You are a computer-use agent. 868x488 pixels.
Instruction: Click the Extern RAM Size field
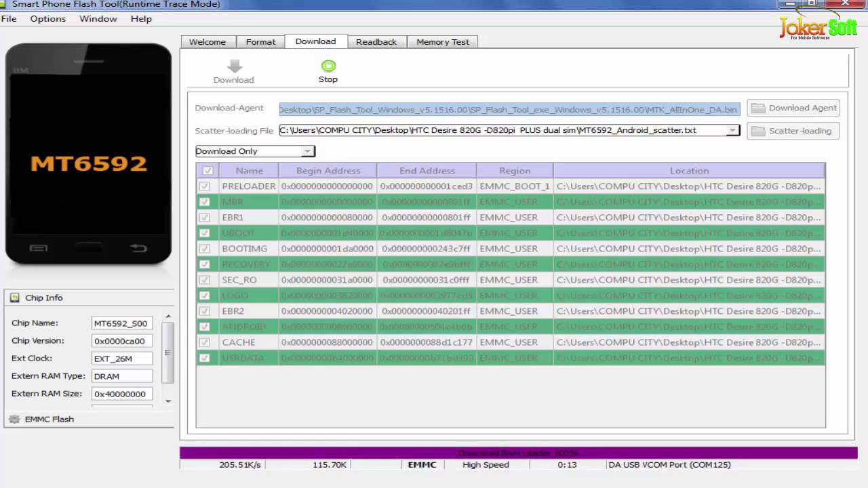tap(122, 394)
